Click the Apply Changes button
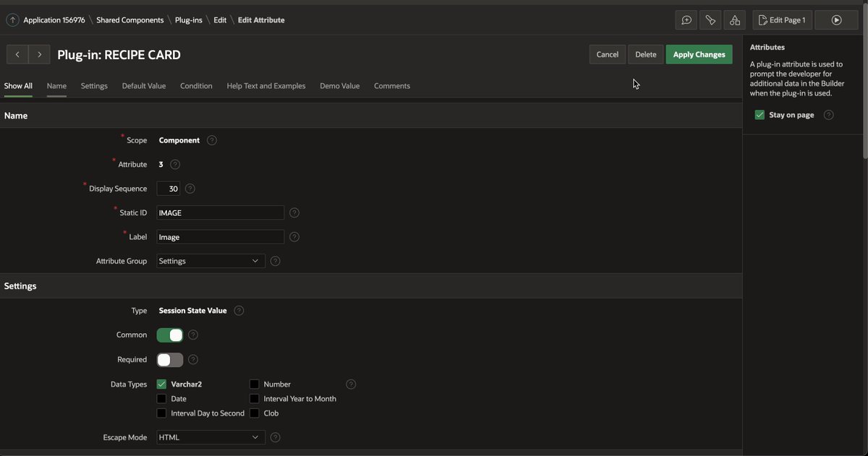 click(699, 54)
